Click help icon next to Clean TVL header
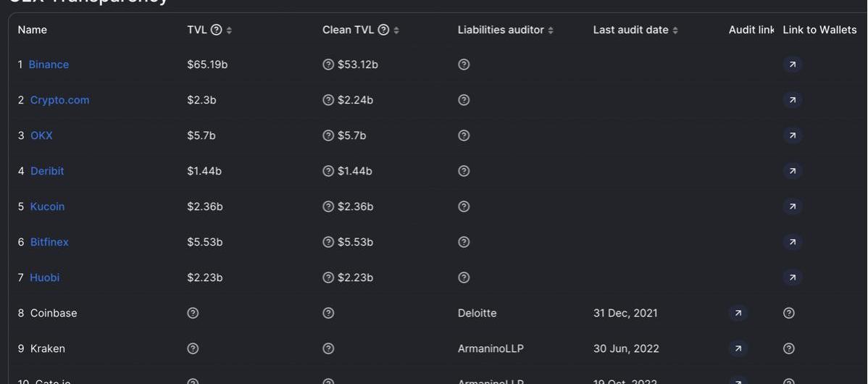Screen dimensions: 868x384 pyautogui.click(x=383, y=30)
